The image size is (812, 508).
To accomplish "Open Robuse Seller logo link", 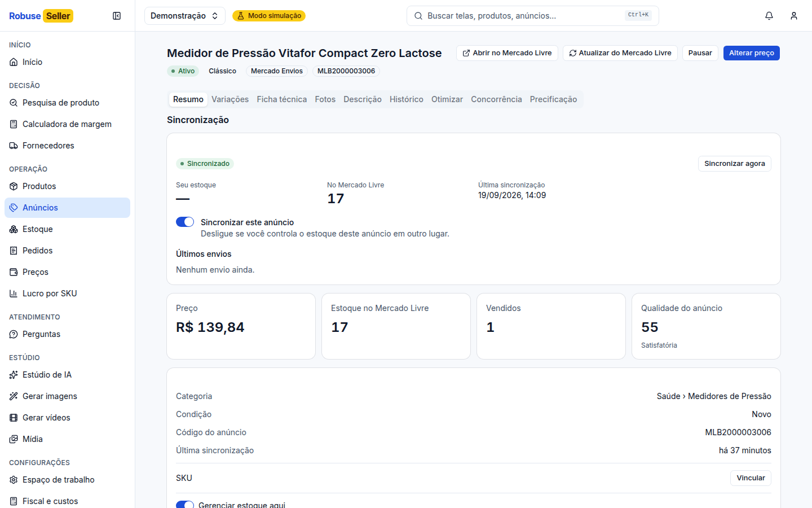I will click(x=41, y=16).
